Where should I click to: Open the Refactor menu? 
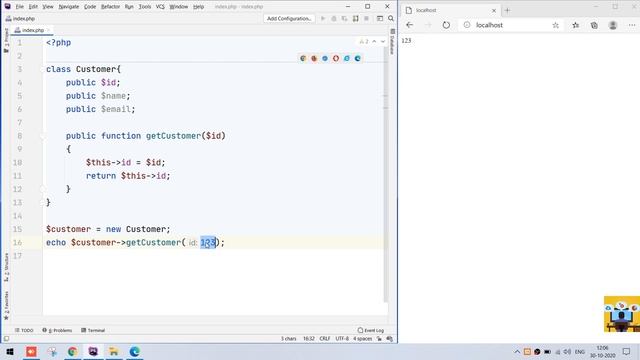[110, 7]
